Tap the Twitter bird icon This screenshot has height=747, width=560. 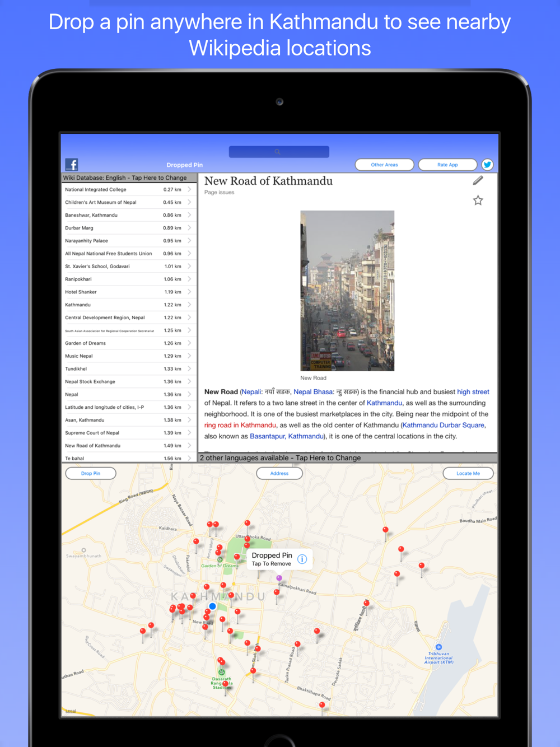click(487, 165)
